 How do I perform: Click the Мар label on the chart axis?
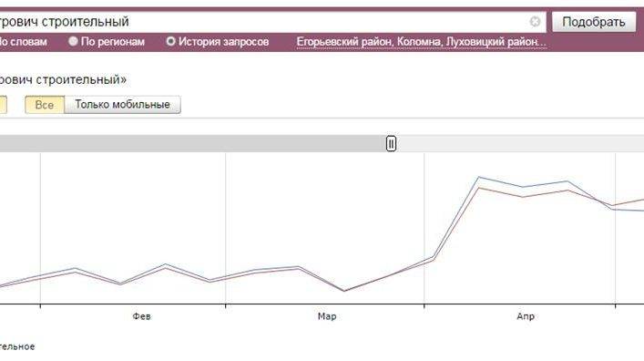[x=327, y=316]
